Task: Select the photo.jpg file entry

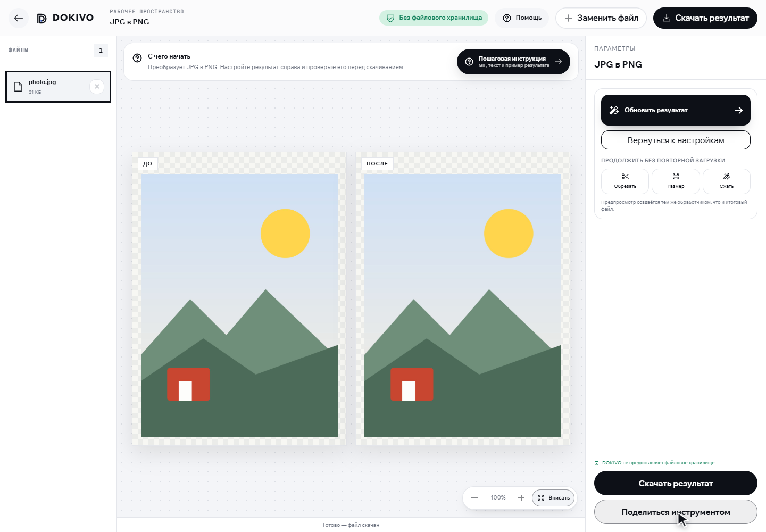Action: [x=58, y=87]
